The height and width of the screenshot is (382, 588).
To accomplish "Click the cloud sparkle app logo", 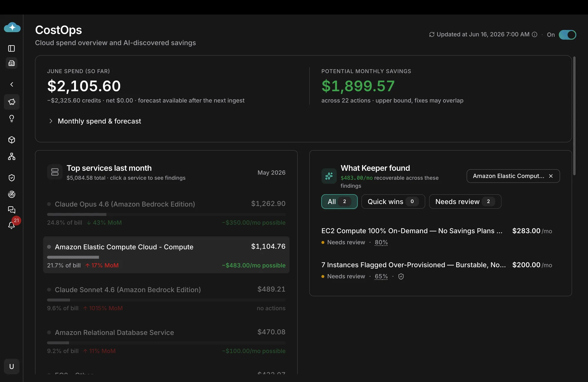I will tap(12, 27).
